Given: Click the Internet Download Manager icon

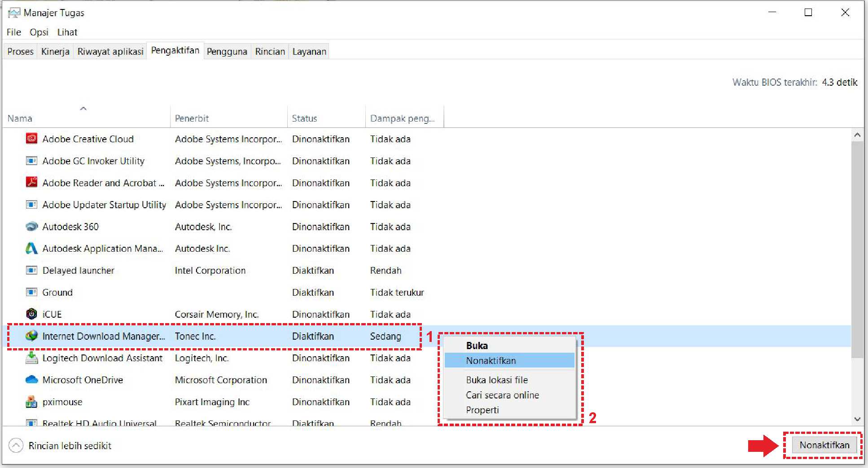Looking at the screenshot, I should click(x=31, y=336).
